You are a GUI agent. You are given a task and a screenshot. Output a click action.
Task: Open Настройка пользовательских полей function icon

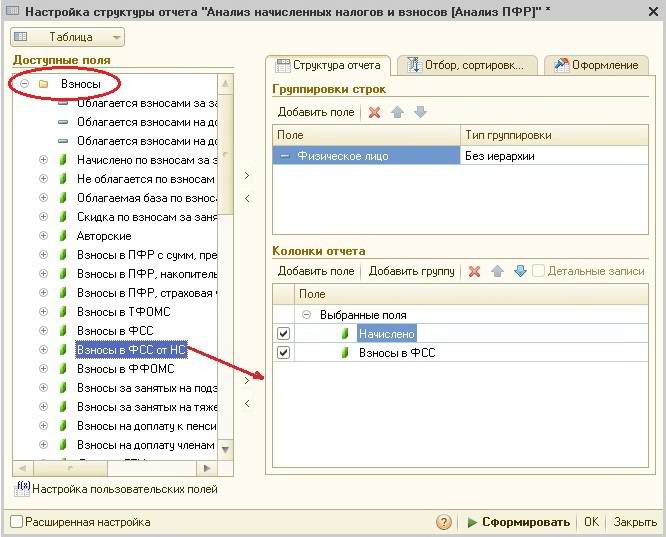(x=22, y=489)
